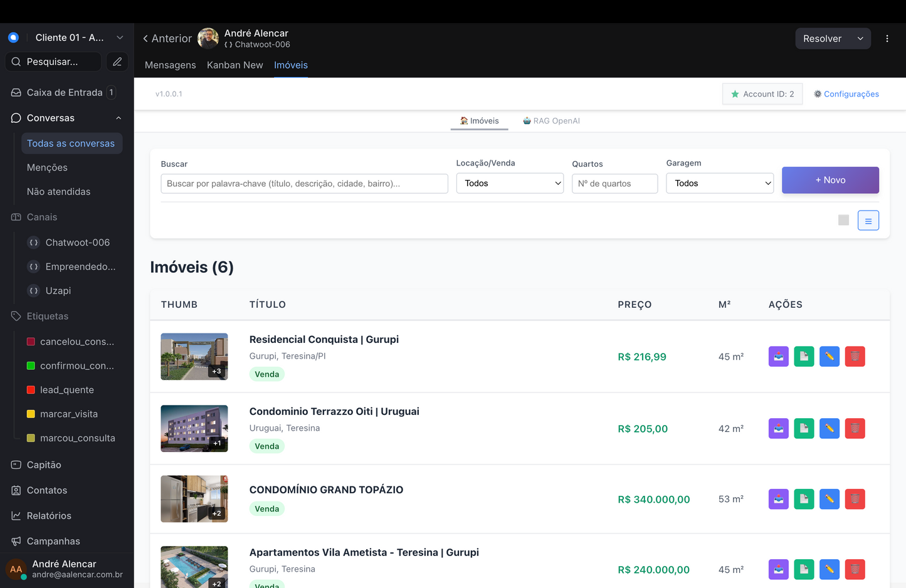Delete the Apartamentos Vila Ametista listing
The width and height of the screenshot is (906, 588).
(x=855, y=569)
